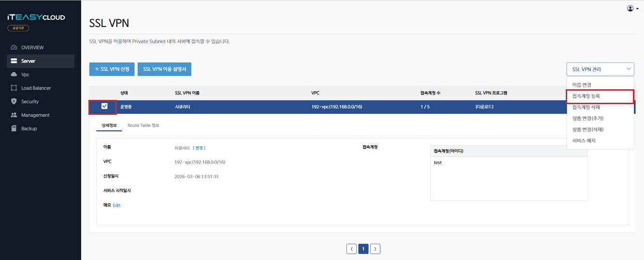Viewport: 644px width, 260px height.
Task: Click the Management users icon
Action: 14,115
